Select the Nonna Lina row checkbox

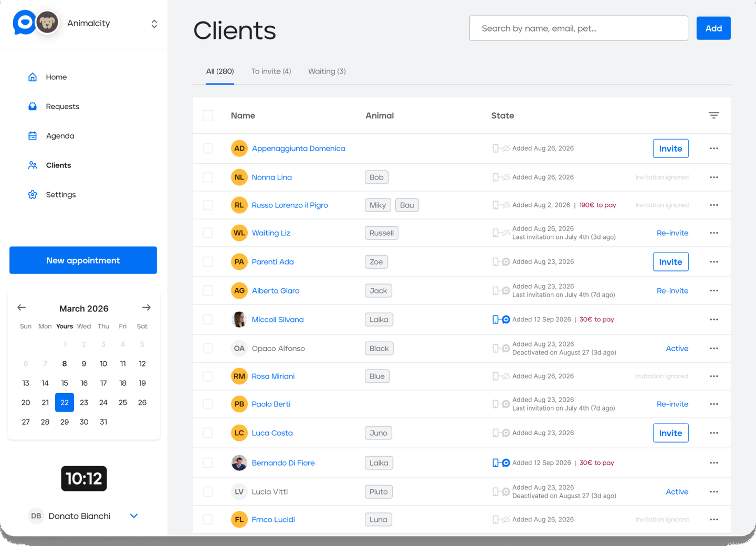click(208, 177)
